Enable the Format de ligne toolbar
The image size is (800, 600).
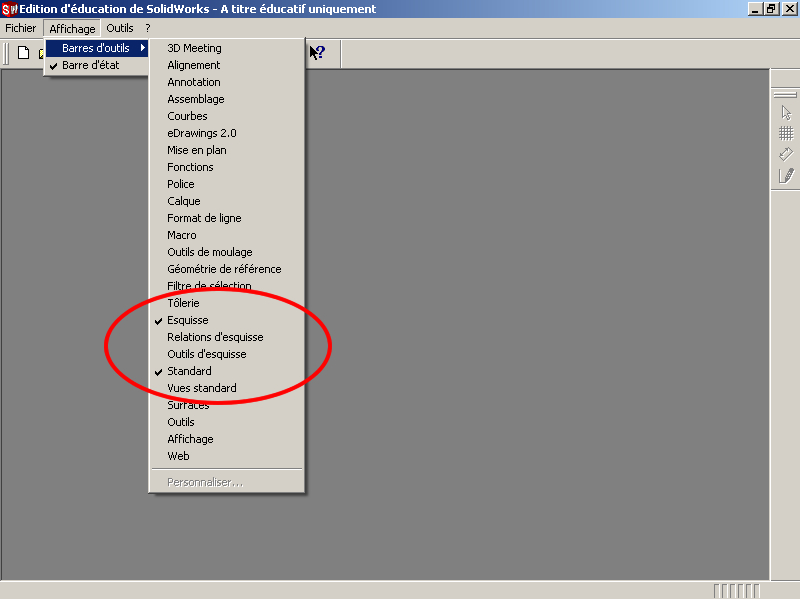tap(227, 218)
